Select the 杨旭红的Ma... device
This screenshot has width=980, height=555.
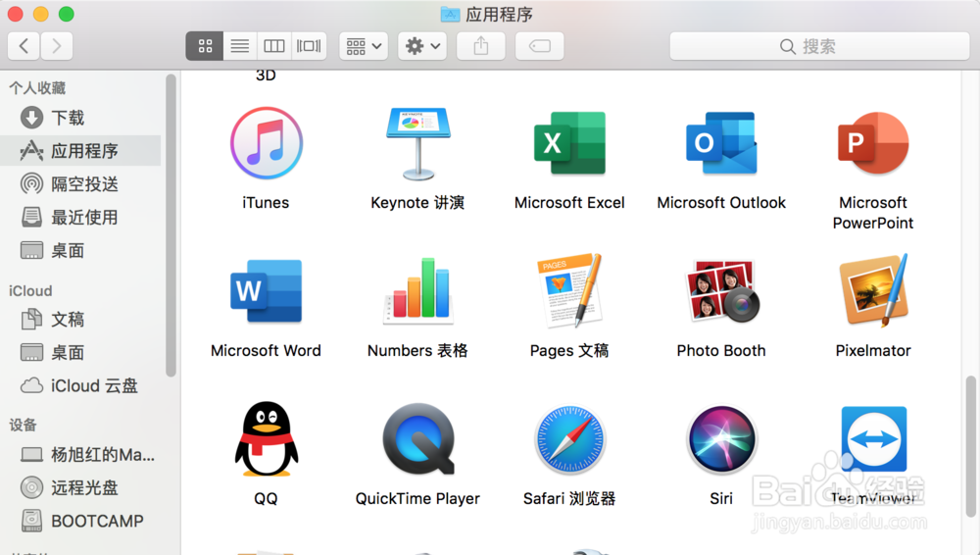(x=81, y=454)
